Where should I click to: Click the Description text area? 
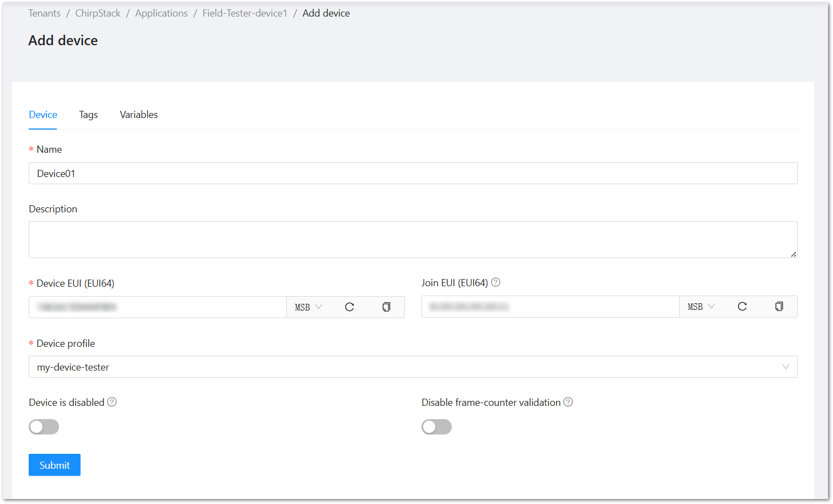click(413, 239)
